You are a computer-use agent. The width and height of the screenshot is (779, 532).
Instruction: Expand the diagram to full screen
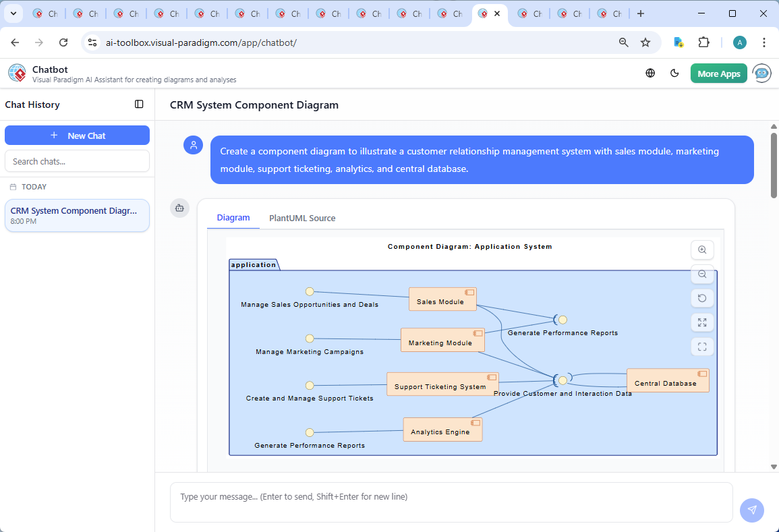[x=702, y=322]
